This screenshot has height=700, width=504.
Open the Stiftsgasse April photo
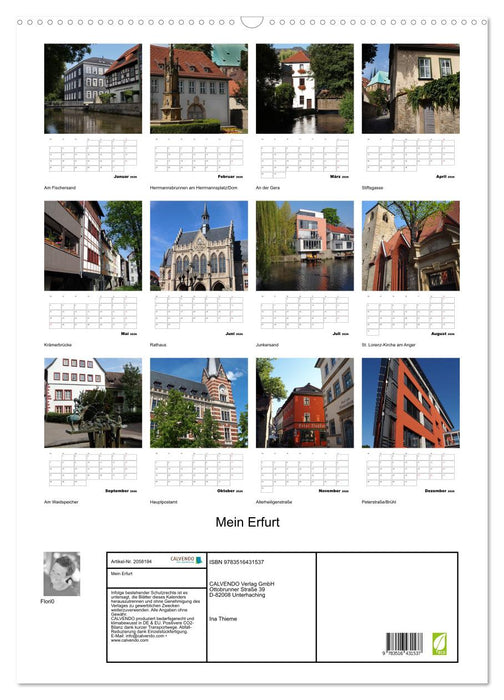(x=410, y=88)
